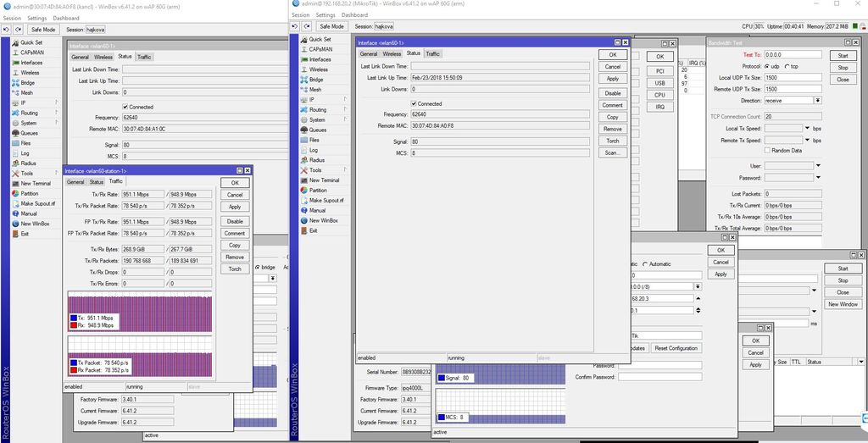The image size is (868, 443).
Task: Click Start in Bandwidth Test window
Action: click(x=843, y=55)
